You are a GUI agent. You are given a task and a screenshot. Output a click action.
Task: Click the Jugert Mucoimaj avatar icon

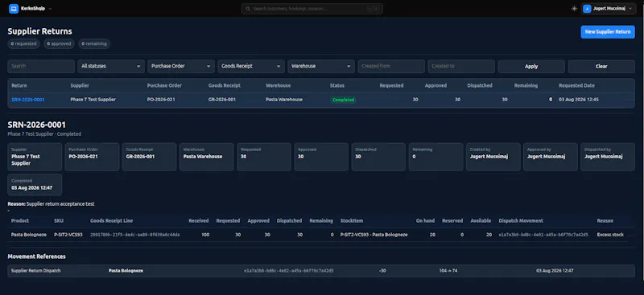tap(587, 9)
